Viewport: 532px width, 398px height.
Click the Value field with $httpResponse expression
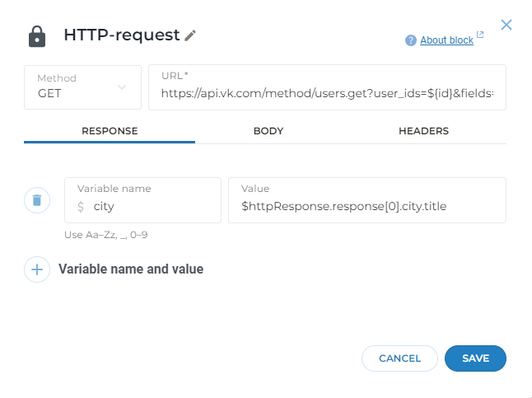point(366,207)
